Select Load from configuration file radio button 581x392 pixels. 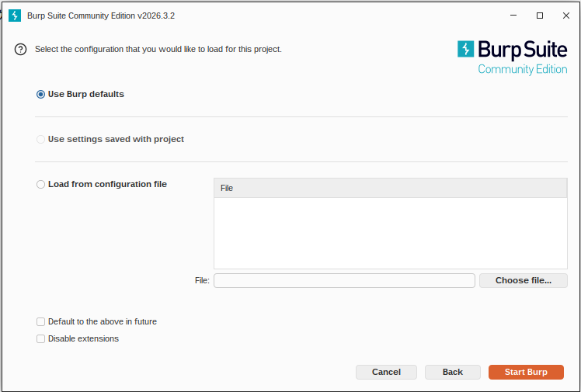(40, 184)
